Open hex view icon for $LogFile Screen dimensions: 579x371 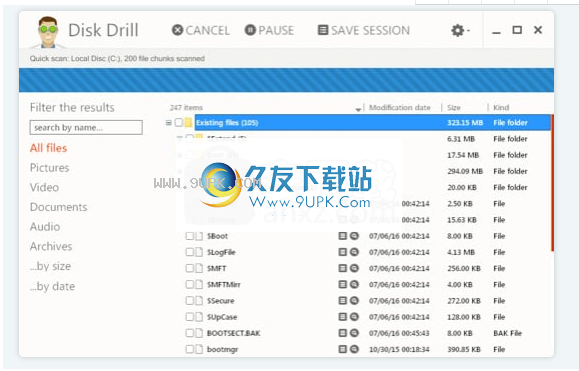(x=342, y=252)
